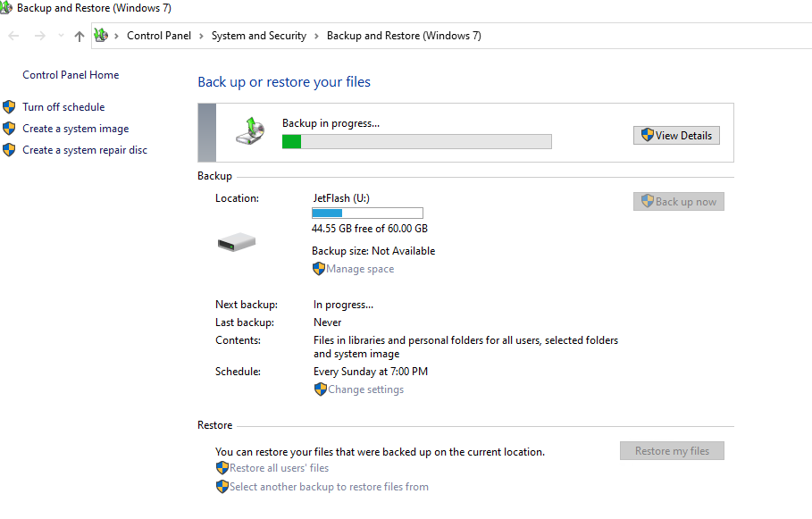Open the System and Security breadcrumb

point(259,36)
